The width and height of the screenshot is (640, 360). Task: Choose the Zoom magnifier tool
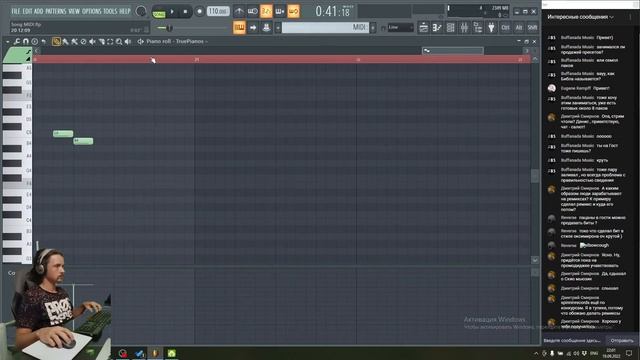119,42
